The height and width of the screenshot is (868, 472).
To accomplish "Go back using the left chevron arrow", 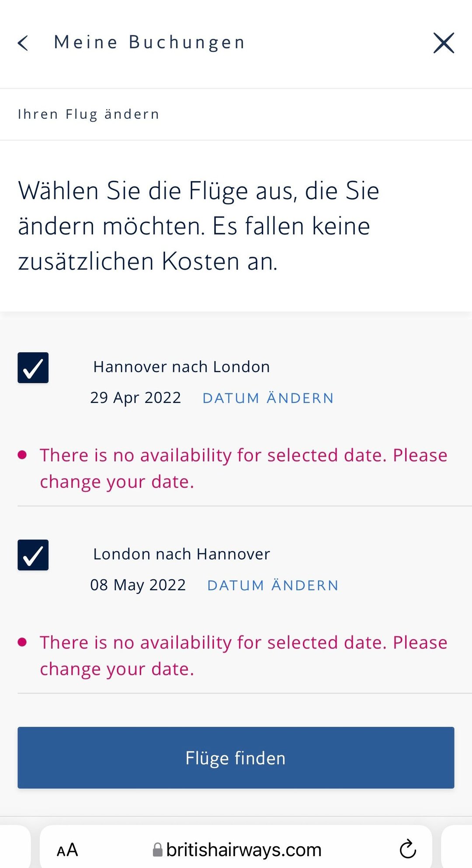I will (x=23, y=43).
